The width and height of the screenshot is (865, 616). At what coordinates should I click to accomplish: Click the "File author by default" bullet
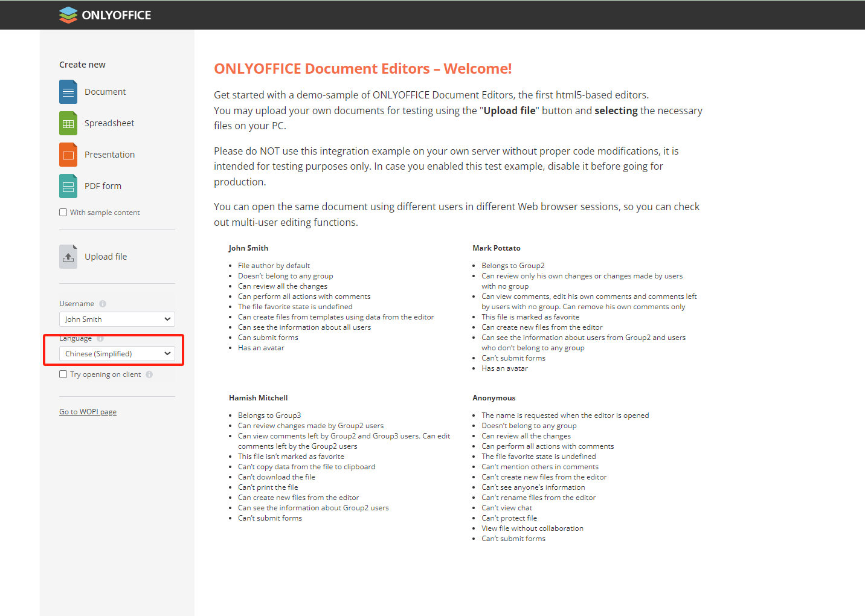(274, 266)
